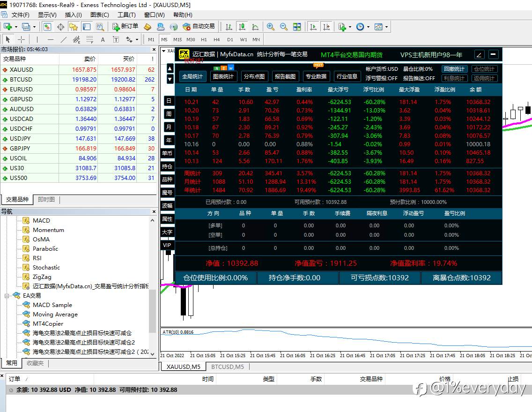Image resolution: width=532 pixels, height=412 pixels.
Task: Switch to the 收藏夹 navigator tab
Action: (35, 363)
